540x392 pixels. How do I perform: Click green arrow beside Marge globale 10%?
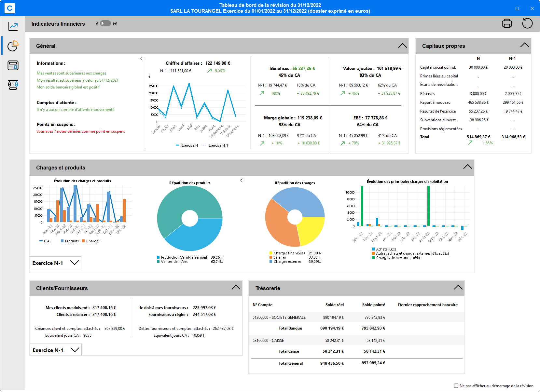(x=262, y=143)
